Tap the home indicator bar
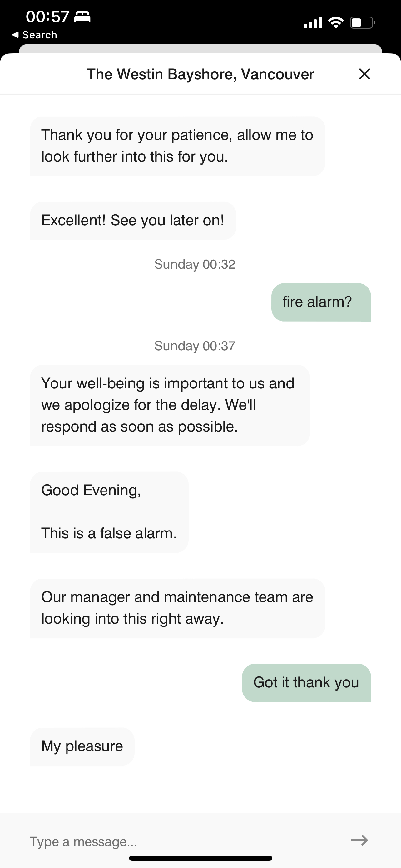Screen dimensions: 401x868 click(x=200, y=858)
